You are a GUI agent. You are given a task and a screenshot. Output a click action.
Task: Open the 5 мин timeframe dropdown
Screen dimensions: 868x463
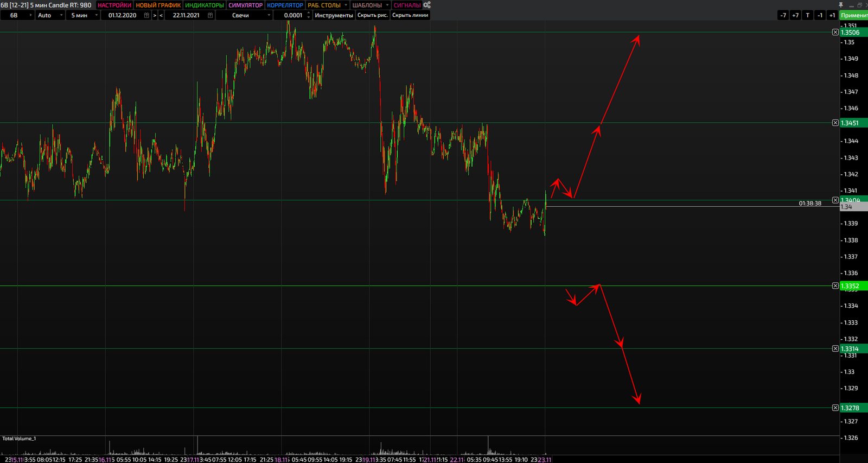tap(84, 15)
